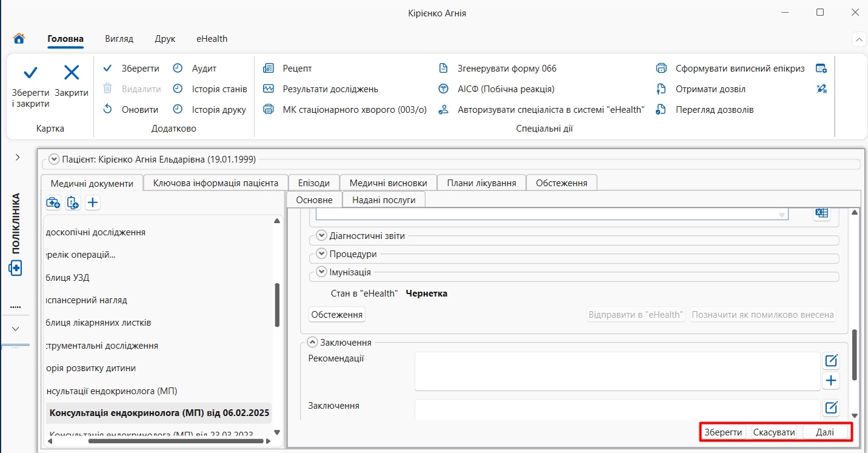Open Результати досліджень

pos(330,89)
